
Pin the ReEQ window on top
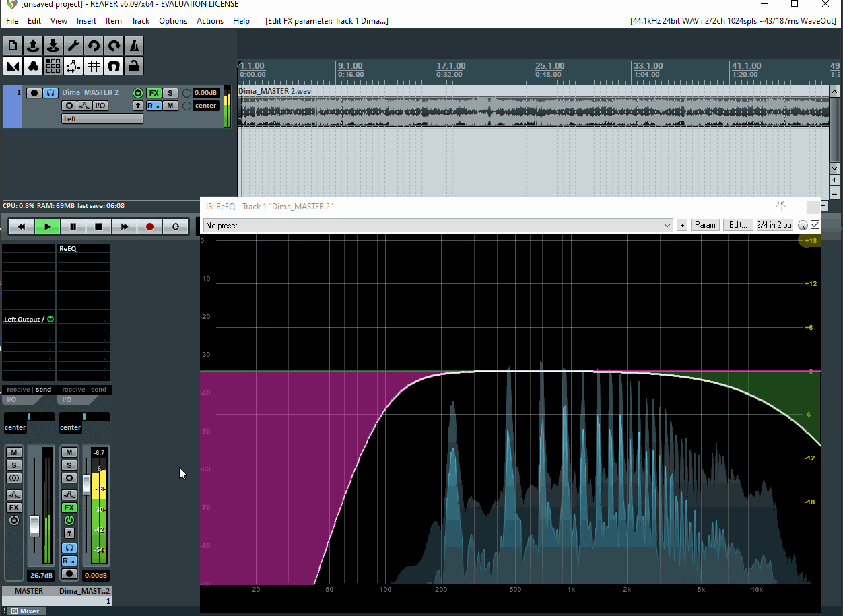(781, 205)
